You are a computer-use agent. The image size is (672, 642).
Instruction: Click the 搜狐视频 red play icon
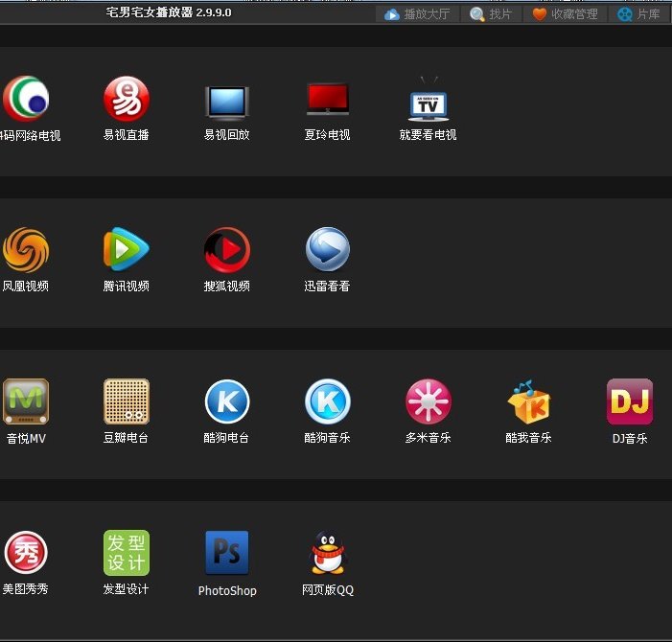point(227,250)
